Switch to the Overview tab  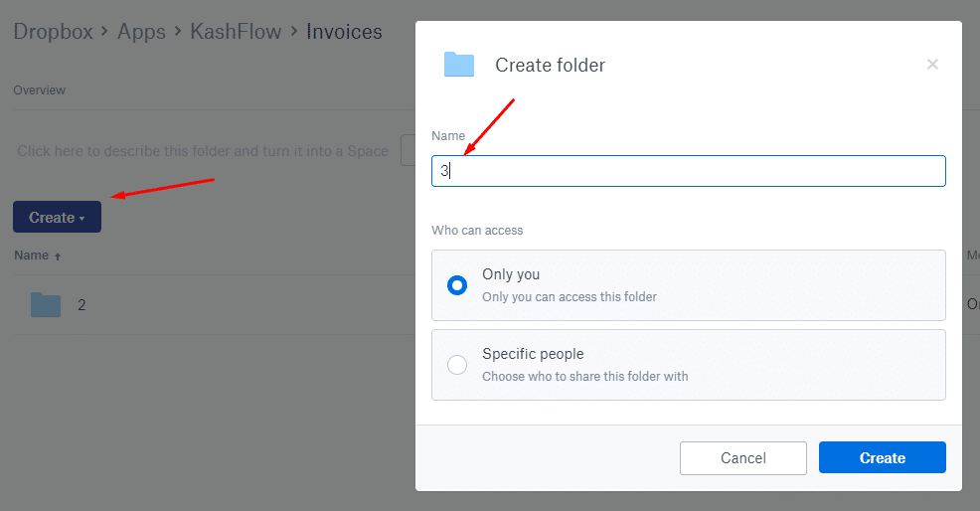coord(40,90)
